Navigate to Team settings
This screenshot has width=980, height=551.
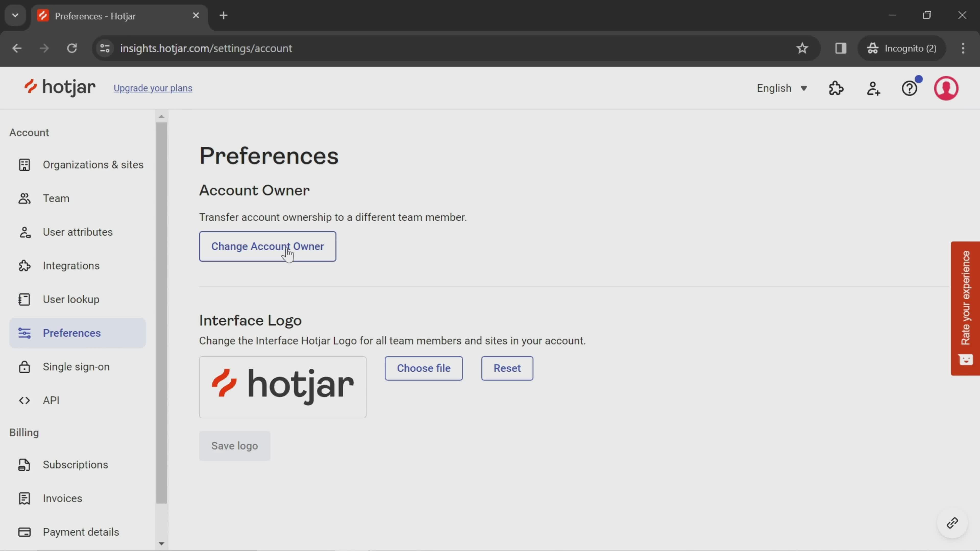56,198
